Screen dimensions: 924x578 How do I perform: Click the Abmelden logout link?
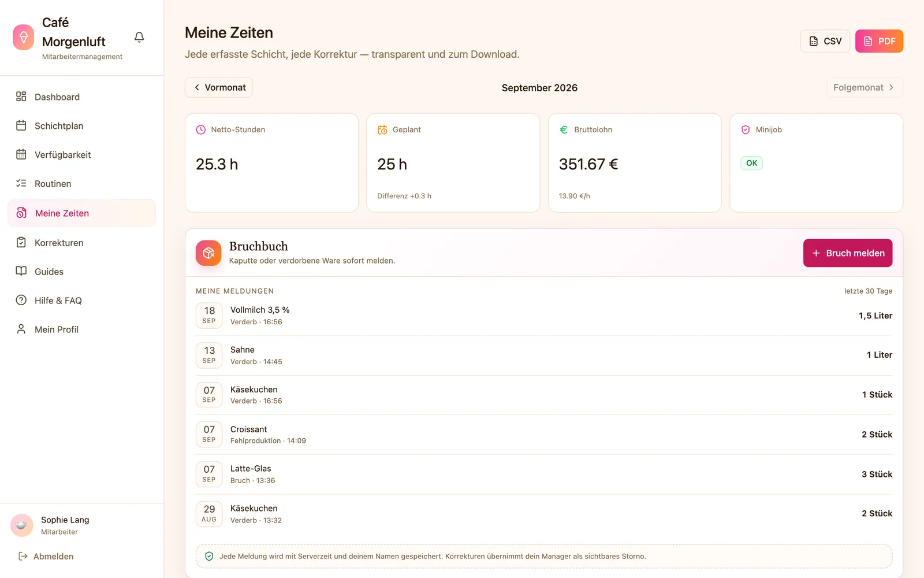[x=46, y=556]
